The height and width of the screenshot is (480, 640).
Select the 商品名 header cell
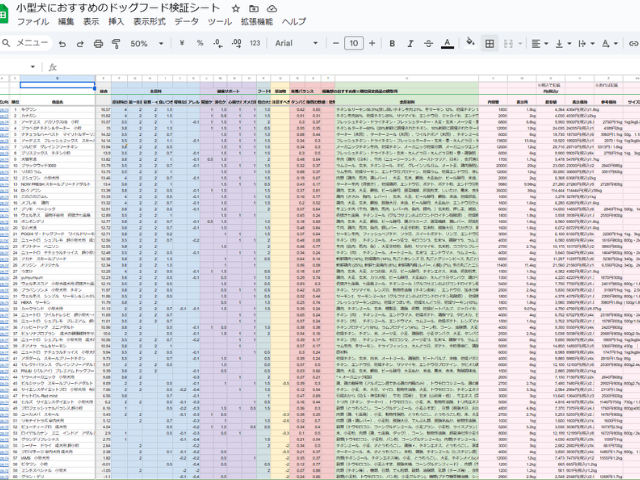[x=58, y=102]
